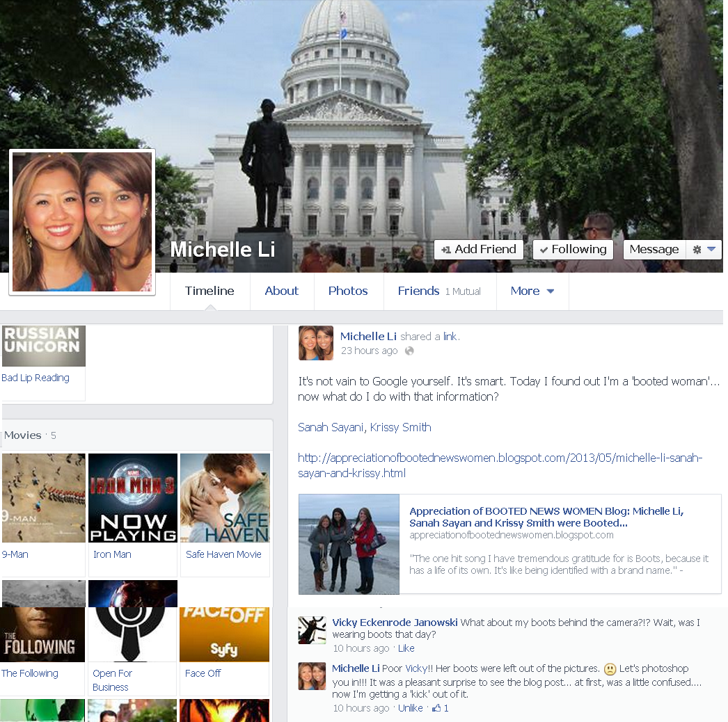Screen dimensions: 728x722
Task: Click the post author small avatar
Action: tap(316, 344)
